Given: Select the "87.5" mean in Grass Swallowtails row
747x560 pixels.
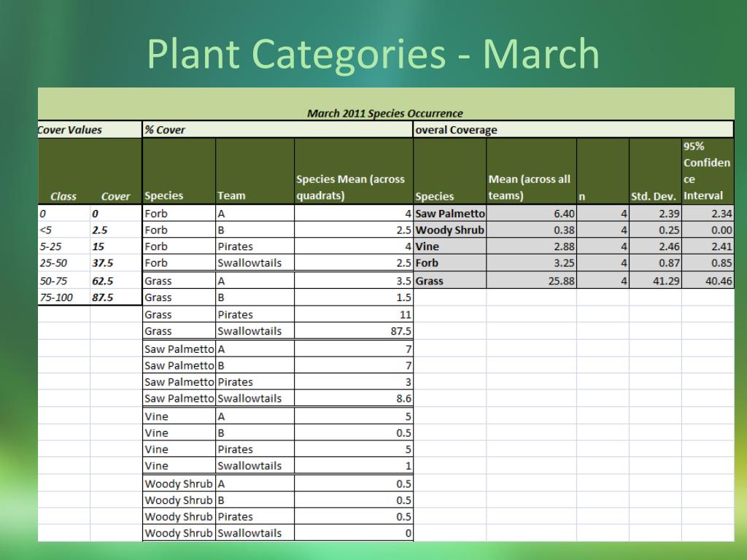Looking at the screenshot, I should point(400,331).
